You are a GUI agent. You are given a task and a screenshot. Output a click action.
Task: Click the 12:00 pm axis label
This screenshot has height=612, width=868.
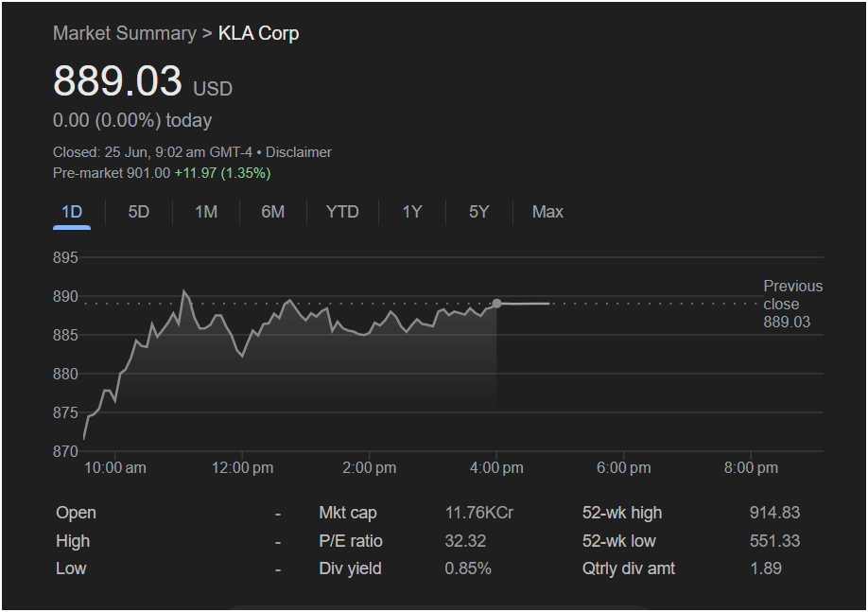pyautogui.click(x=242, y=468)
